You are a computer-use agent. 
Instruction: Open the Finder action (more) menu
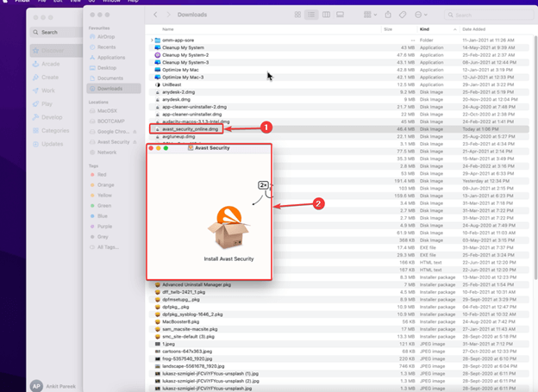[421, 15]
